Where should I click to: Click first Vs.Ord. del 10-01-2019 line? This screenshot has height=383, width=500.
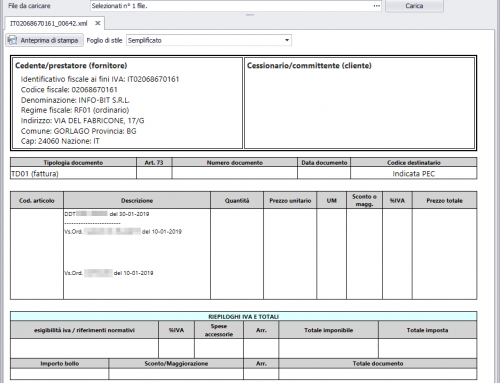click(x=123, y=231)
